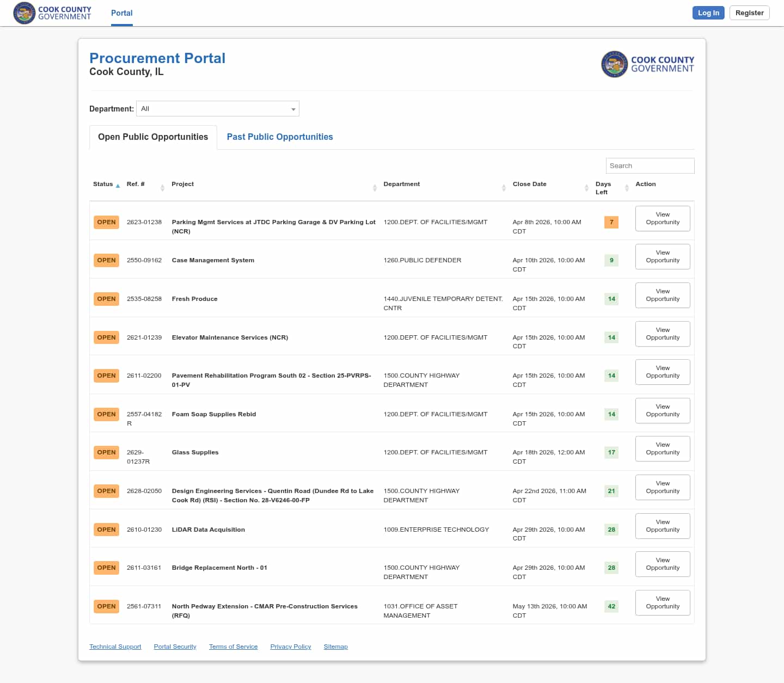Sort table by Status column arrow
Screen dimensions: 784x683
tap(118, 186)
